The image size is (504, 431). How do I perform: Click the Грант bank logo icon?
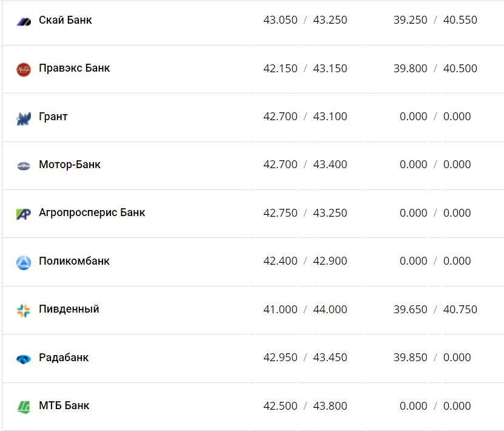click(24, 118)
